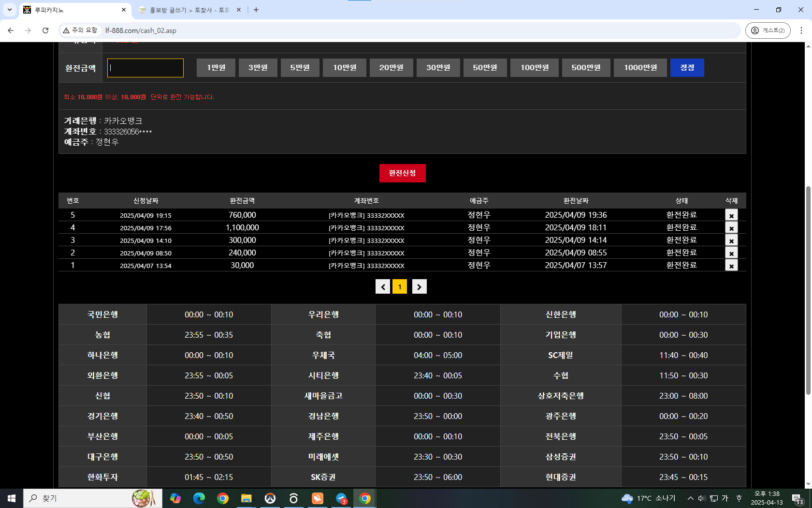Open File Explorer from the taskbar

(x=246, y=498)
